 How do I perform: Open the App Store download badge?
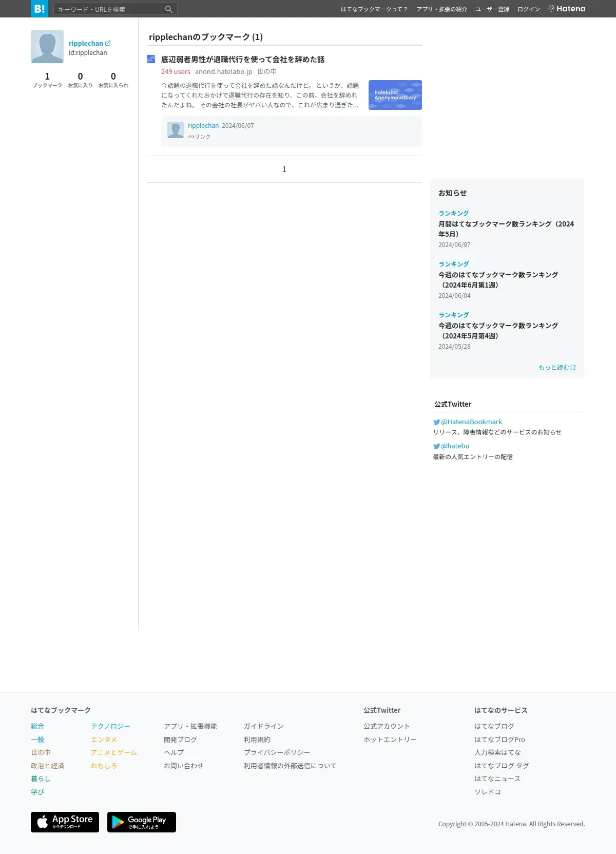tap(65, 822)
